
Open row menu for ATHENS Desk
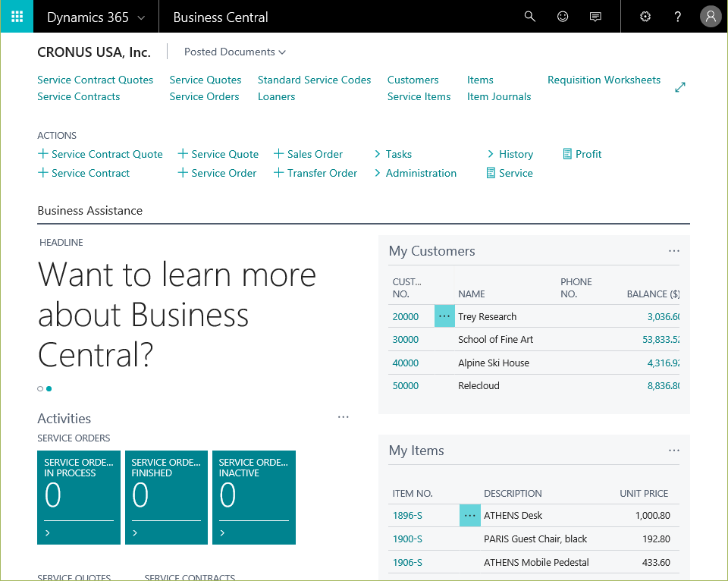click(x=470, y=516)
